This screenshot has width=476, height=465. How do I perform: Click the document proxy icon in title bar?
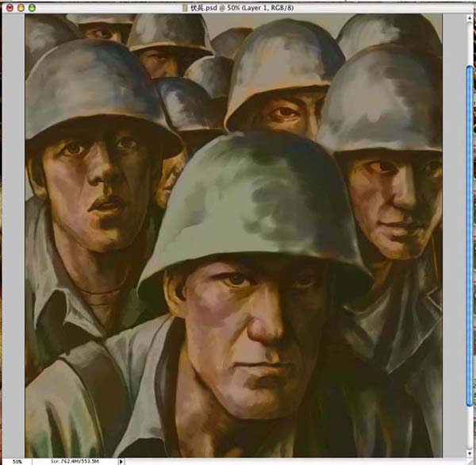pos(185,8)
